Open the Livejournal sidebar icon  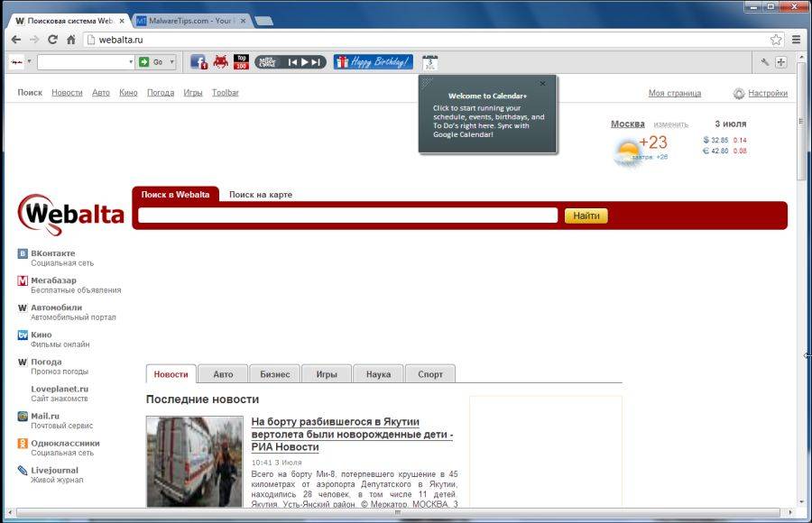[x=23, y=471]
